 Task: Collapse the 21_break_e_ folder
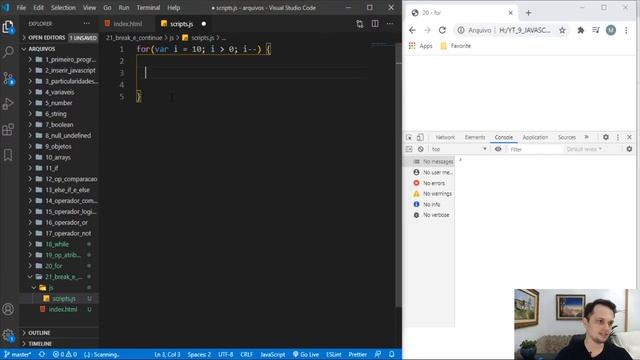(59, 277)
